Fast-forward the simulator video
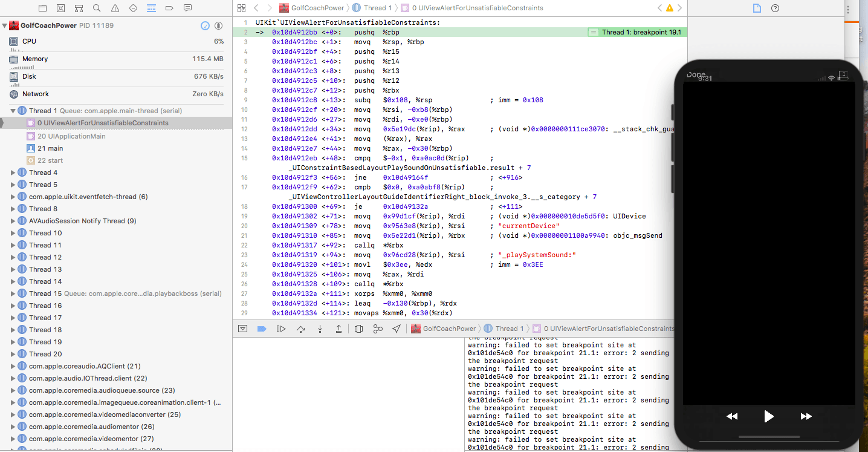 click(x=806, y=416)
